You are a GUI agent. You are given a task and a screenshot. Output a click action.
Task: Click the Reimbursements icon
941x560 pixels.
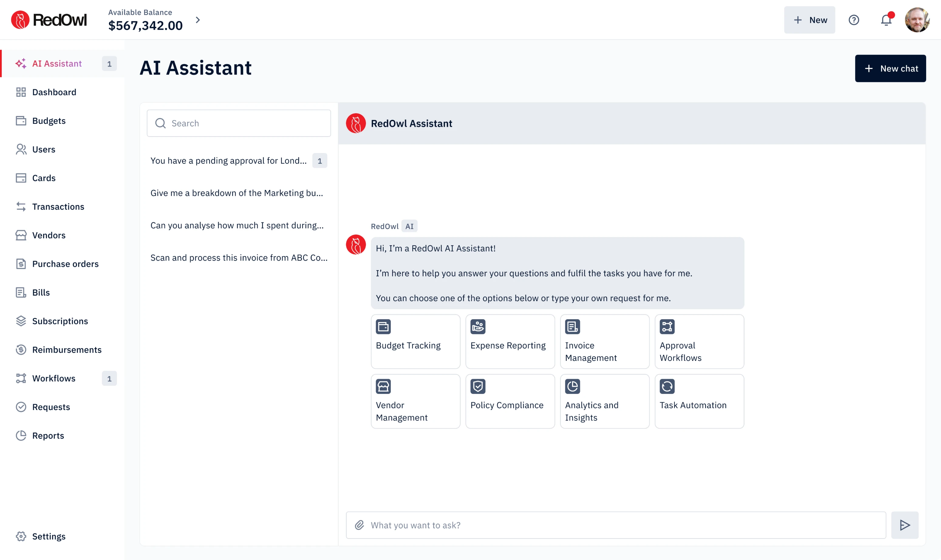21,350
